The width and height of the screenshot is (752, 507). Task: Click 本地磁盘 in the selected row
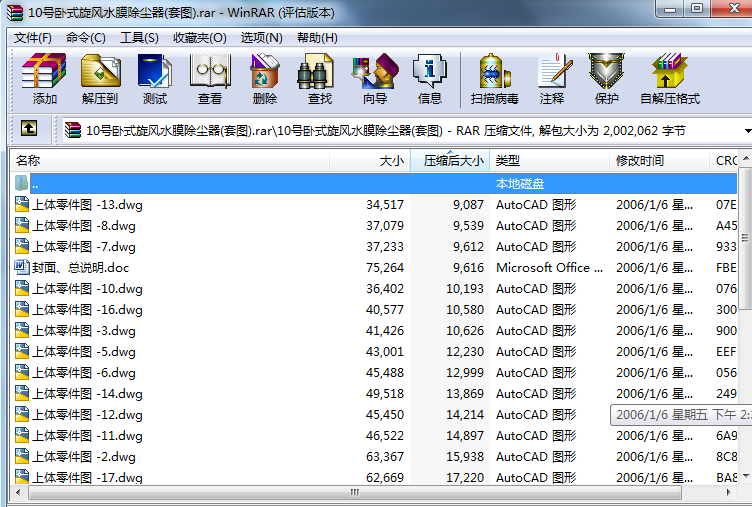point(520,184)
